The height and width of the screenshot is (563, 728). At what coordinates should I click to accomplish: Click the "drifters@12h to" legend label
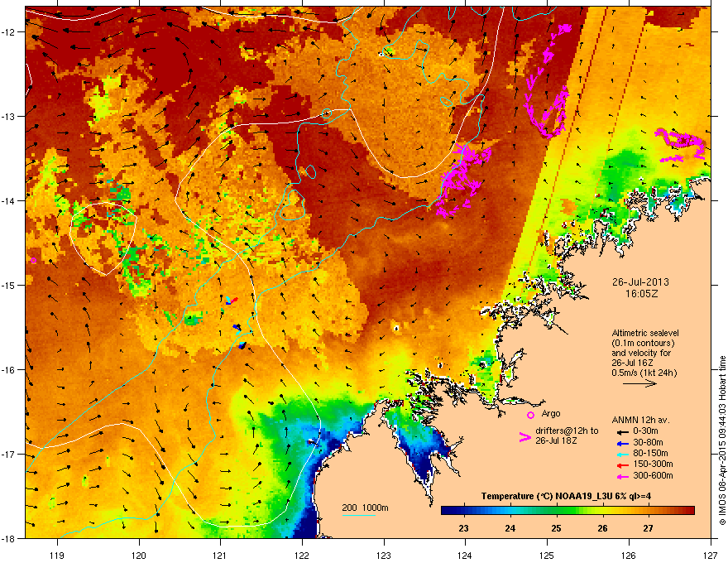pos(567,431)
